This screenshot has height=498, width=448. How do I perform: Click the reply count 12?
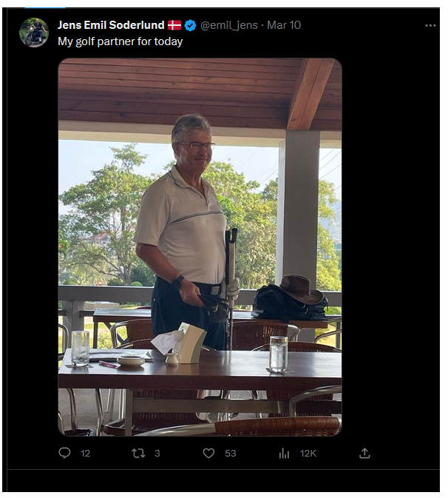pos(85,453)
